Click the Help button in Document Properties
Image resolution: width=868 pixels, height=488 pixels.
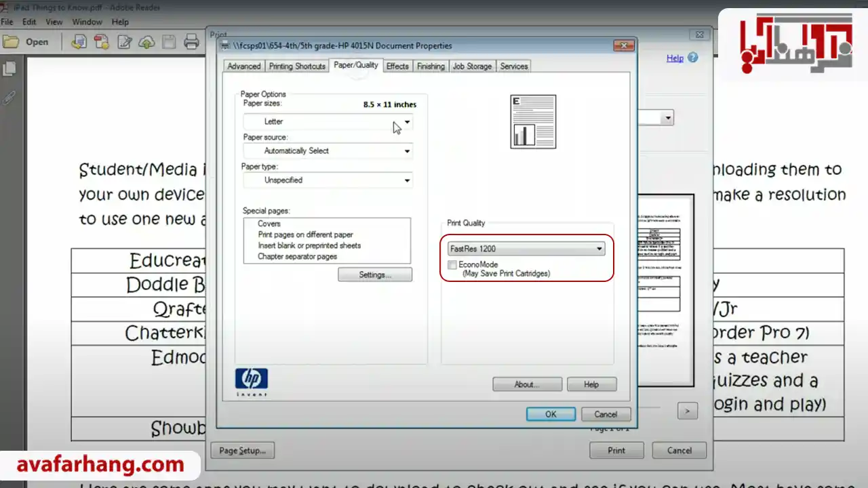point(591,384)
